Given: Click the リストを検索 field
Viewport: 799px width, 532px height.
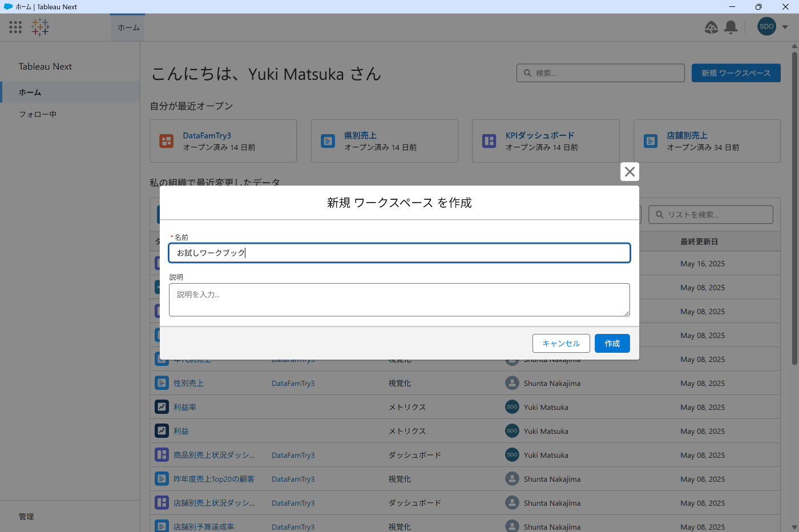Looking at the screenshot, I should [711, 215].
